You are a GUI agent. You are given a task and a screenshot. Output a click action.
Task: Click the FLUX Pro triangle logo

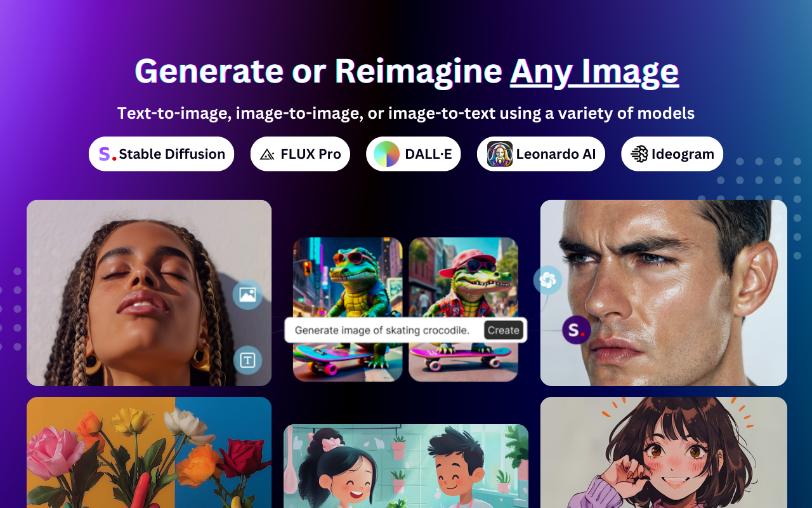coord(267,154)
